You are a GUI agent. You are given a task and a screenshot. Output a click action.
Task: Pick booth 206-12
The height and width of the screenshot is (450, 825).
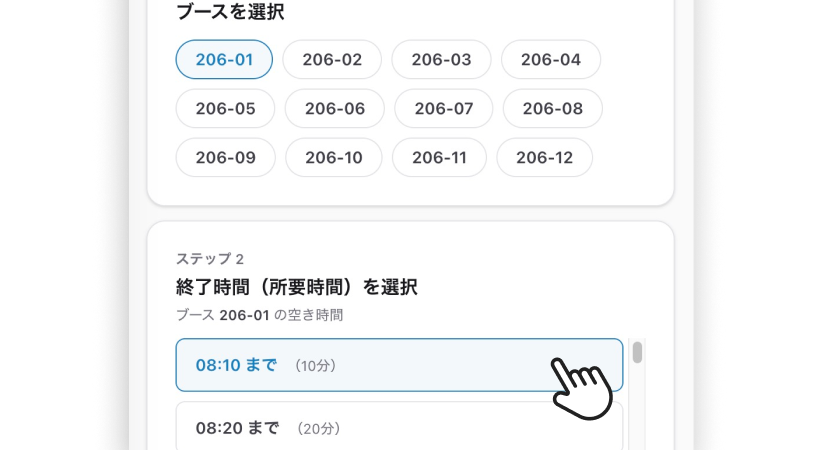click(x=545, y=157)
